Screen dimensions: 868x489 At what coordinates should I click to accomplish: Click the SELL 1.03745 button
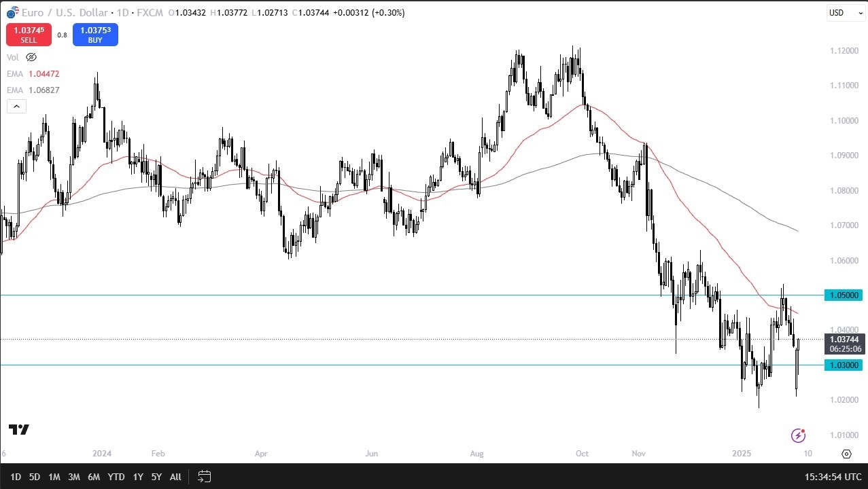28,34
